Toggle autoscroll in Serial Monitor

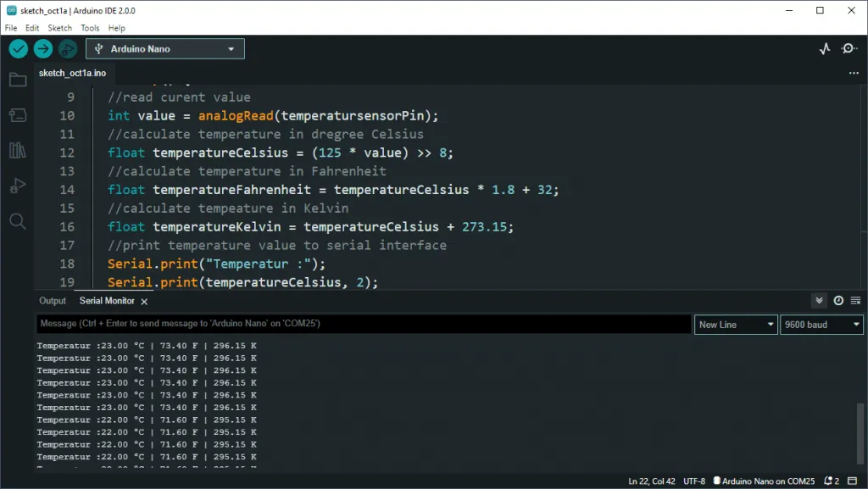[819, 301]
